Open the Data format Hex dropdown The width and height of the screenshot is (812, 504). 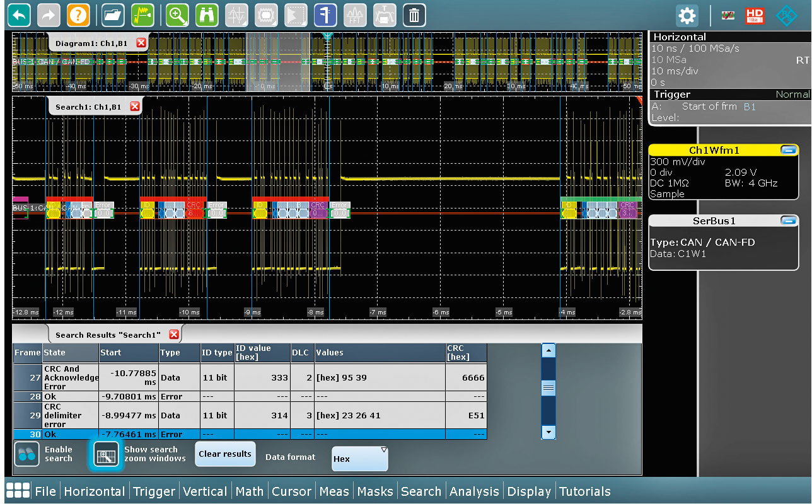(x=360, y=459)
